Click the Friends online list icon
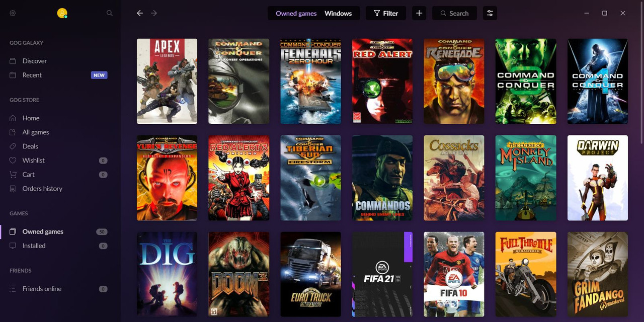This screenshot has width=644, height=322. (13, 289)
